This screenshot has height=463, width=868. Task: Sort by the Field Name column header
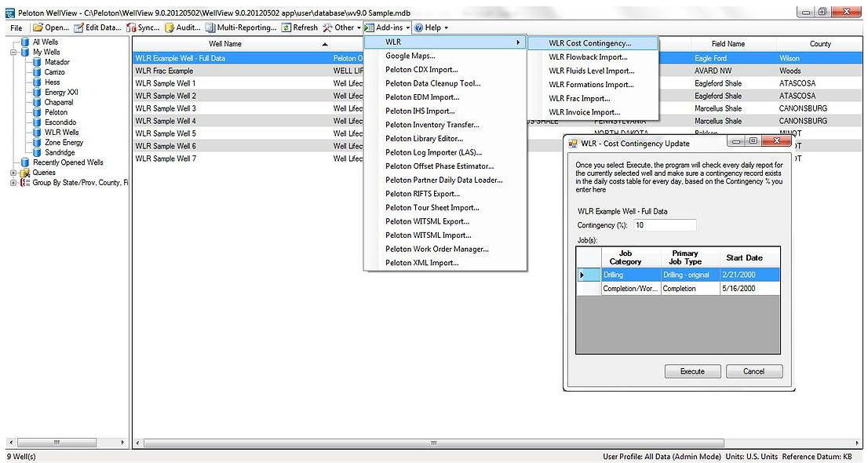coord(728,44)
